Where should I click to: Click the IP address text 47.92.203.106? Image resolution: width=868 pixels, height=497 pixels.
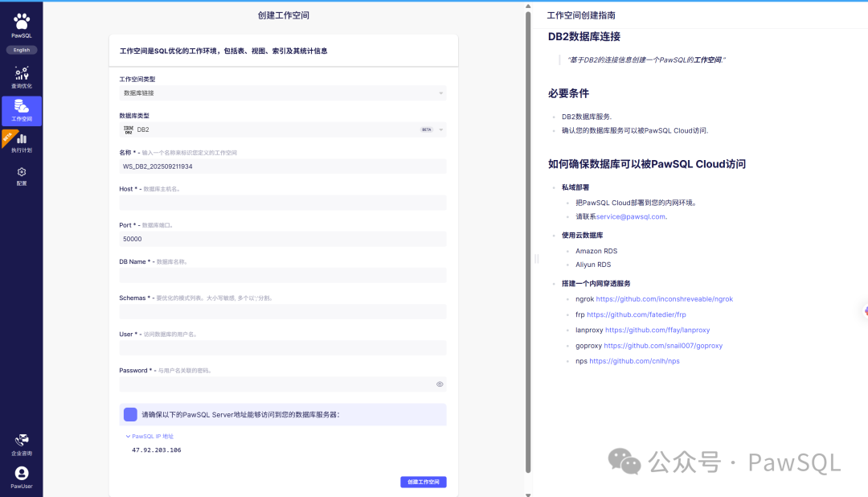pyautogui.click(x=157, y=450)
